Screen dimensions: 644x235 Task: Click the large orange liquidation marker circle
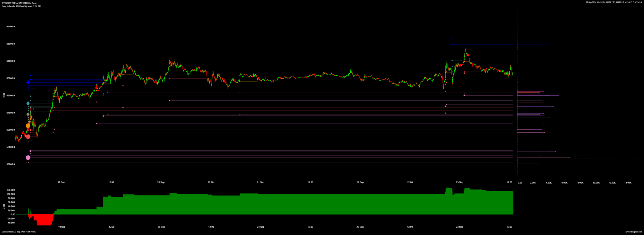pyautogui.click(x=28, y=126)
